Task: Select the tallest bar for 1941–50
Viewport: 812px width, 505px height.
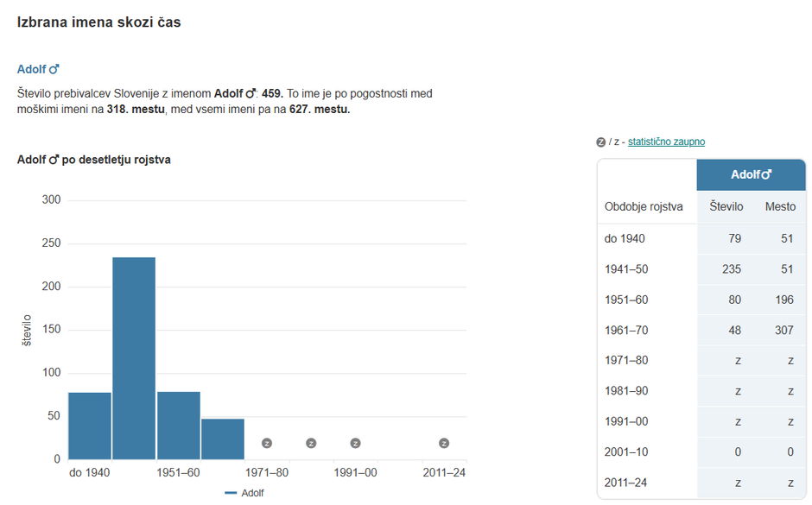Action: coord(134,357)
